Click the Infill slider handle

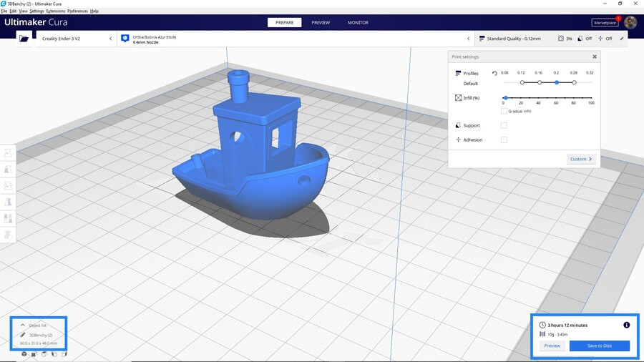pyautogui.click(x=506, y=98)
